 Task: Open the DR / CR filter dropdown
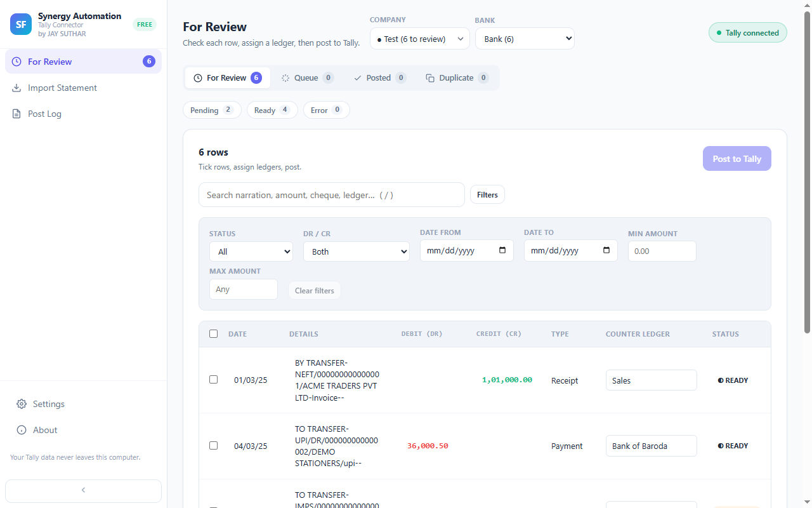tap(357, 251)
